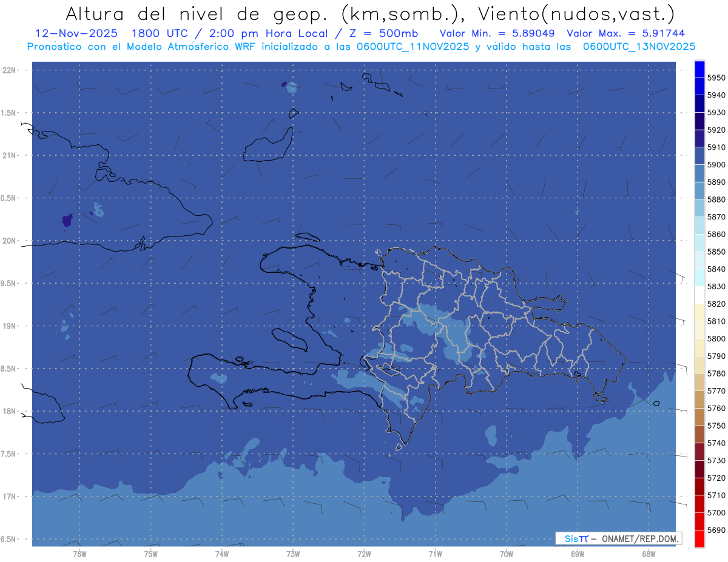Screen dimensions: 728x562
Task: Click the color swatch between 5910 and 5900
Action: (699, 156)
